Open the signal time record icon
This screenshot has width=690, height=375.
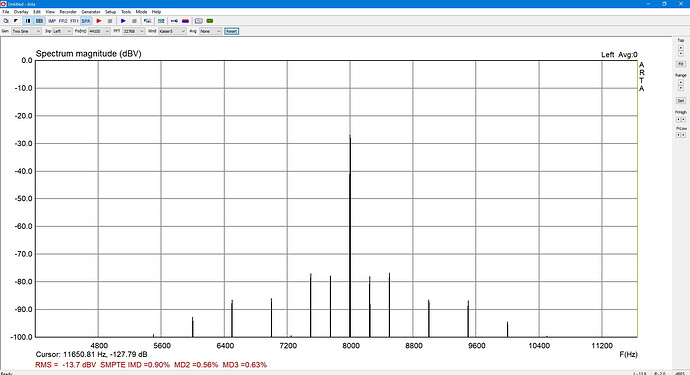199,21
